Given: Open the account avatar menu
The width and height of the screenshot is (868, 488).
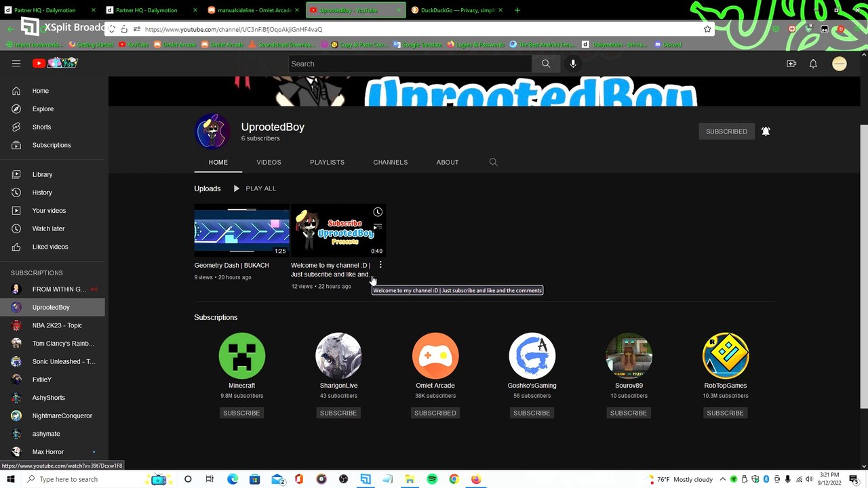Looking at the screenshot, I should click(840, 64).
